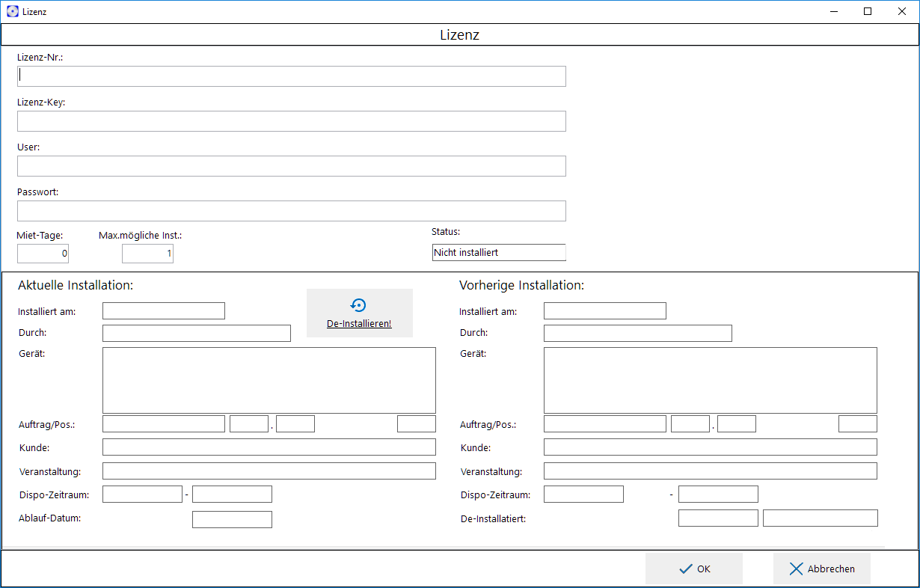Maximize the Lizenz window
Viewport: 920px width, 588px height.
pyautogui.click(x=868, y=11)
